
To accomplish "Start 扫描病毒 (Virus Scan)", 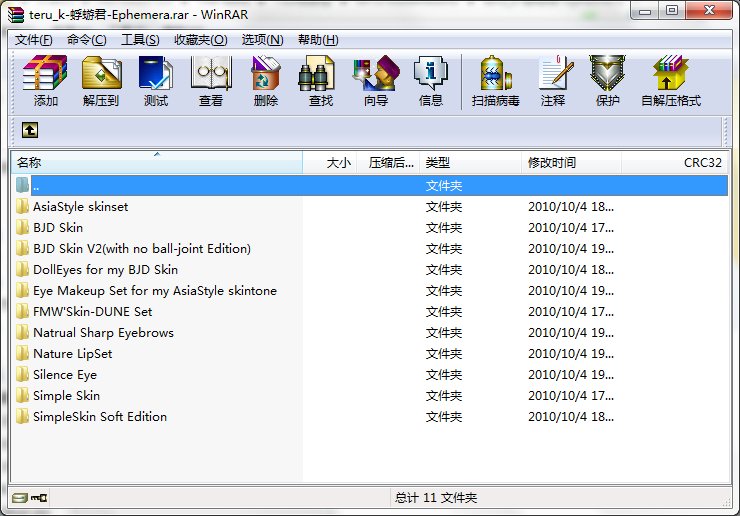I will pyautogui.click(x=495, y=81).
